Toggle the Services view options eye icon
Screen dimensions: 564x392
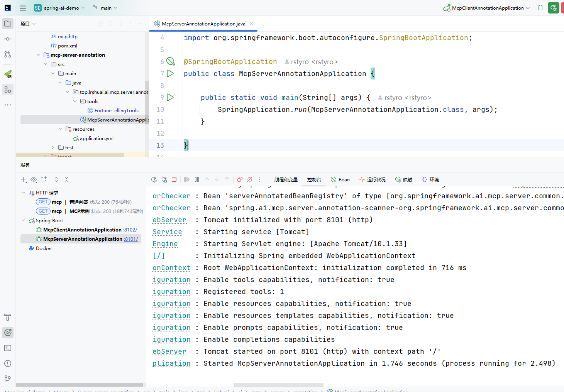(x=34, y=179)
